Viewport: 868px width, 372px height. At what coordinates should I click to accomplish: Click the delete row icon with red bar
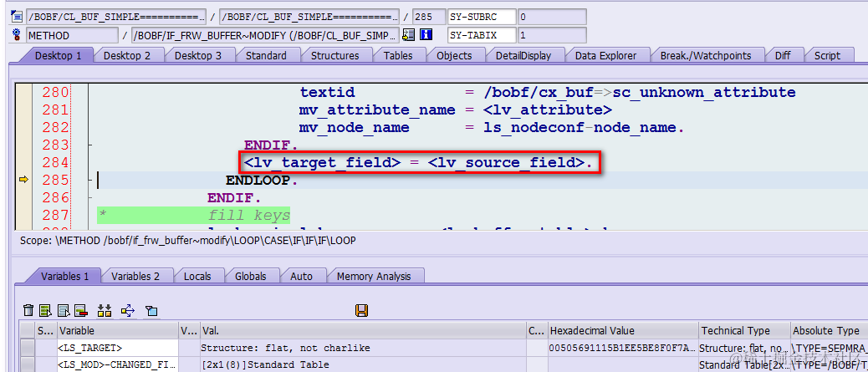pos(81,310)
